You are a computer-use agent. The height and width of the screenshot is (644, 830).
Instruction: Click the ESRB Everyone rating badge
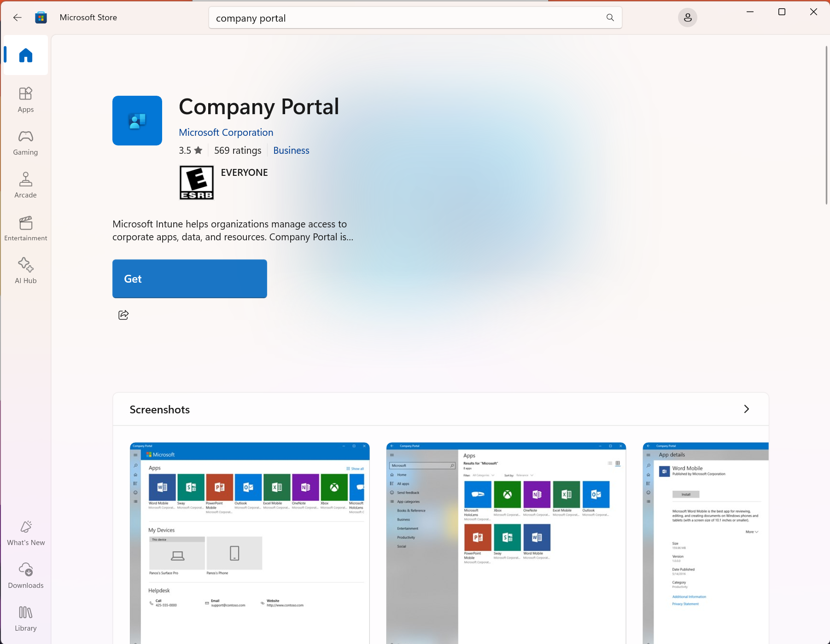[197, 183]
